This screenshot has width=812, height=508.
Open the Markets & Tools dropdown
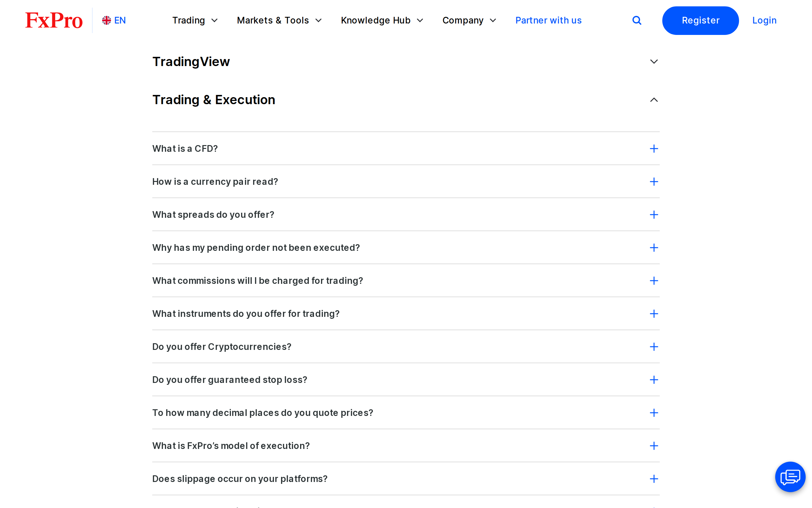(279, 21)
